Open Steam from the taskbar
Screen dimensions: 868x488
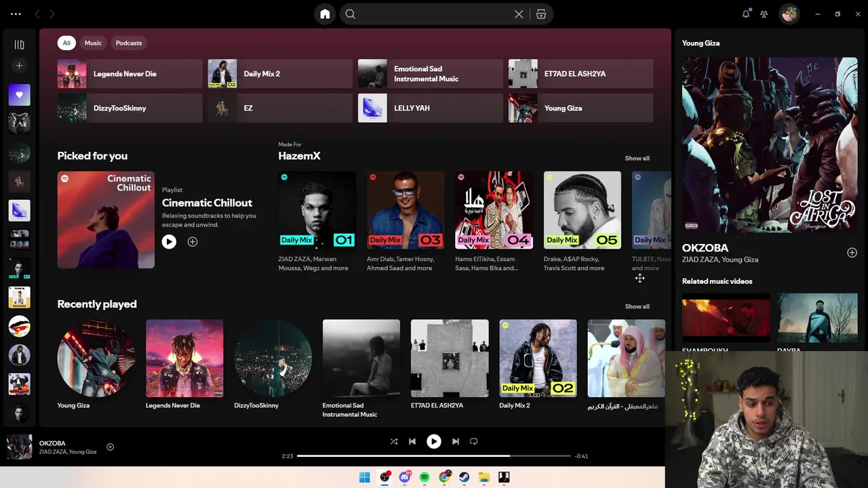[464, 477]
